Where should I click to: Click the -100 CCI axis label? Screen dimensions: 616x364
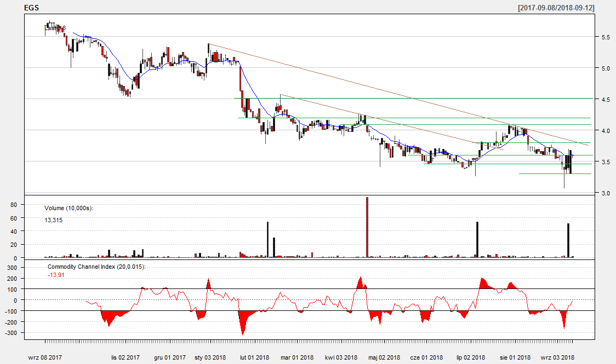tap(12, 311)
